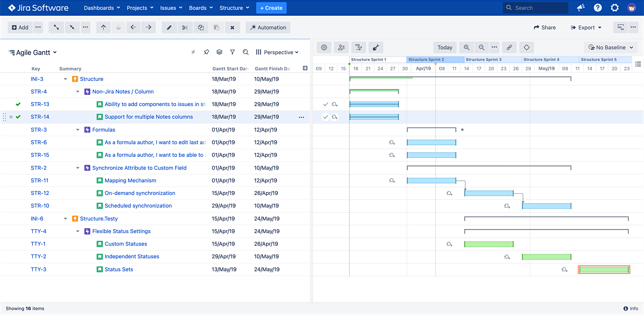Screen dimensions: 644x315
Task: Toggle Gantt legend list icon
Action: (638, 64)
